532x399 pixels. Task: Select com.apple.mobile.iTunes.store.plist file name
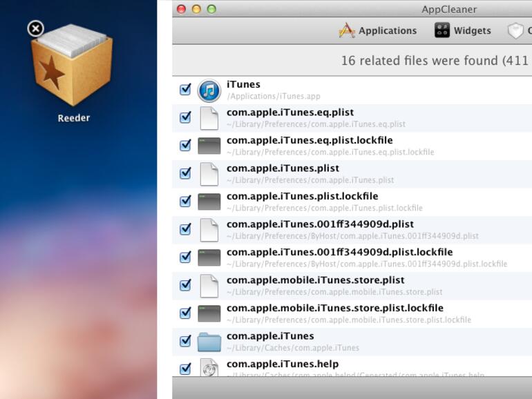pyautogui.click(x=316, y=281)
